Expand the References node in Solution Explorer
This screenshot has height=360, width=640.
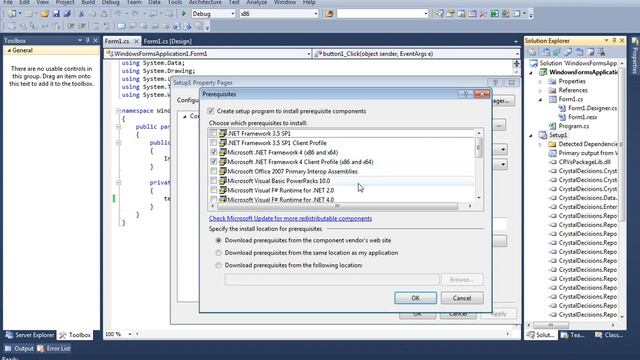point(540,90)
